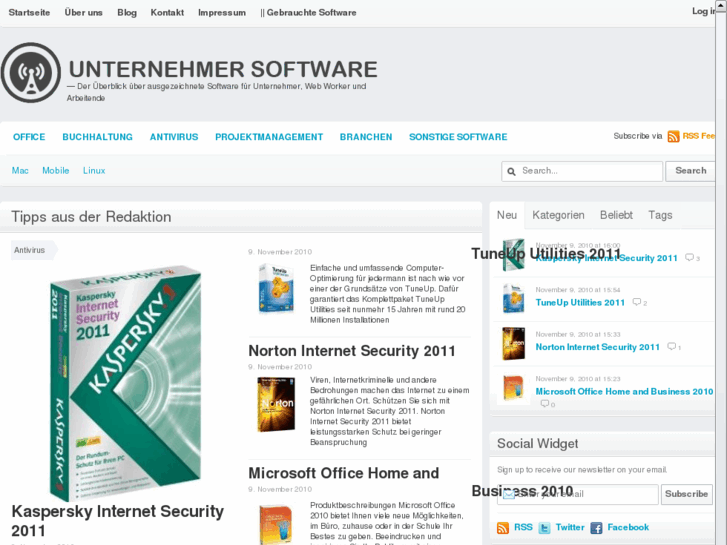Click the Facebook text link
The image size is (727, 545).
[628, 527]
